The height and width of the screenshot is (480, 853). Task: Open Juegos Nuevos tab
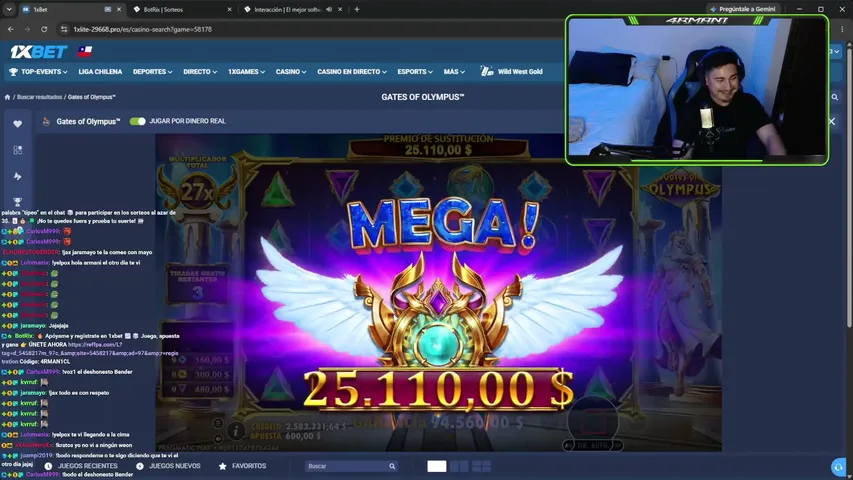click(x=169, y=466)
